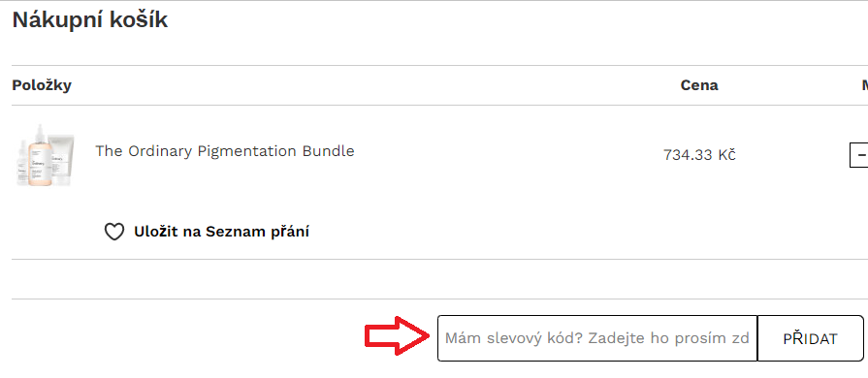This screenshot has height=378, width=868.
Task: Click the heart wishlist icon
Action: click(114, 232)
